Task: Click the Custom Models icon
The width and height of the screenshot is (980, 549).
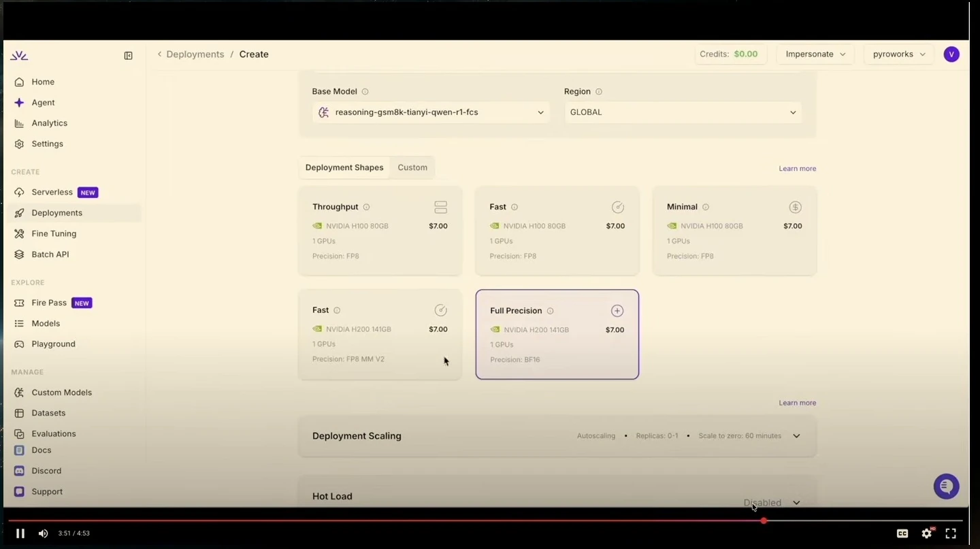Action: tap(19, 393)
